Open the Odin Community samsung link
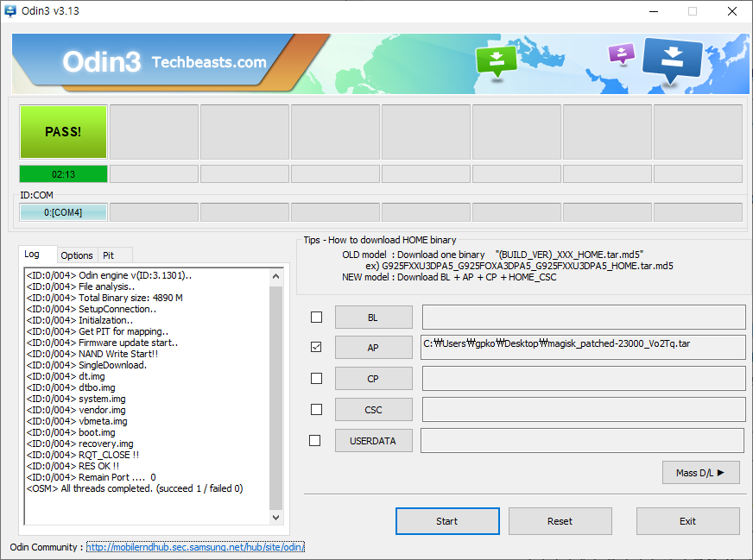The image size is (753, 560). pyautogui.click(x=195, y=547)
